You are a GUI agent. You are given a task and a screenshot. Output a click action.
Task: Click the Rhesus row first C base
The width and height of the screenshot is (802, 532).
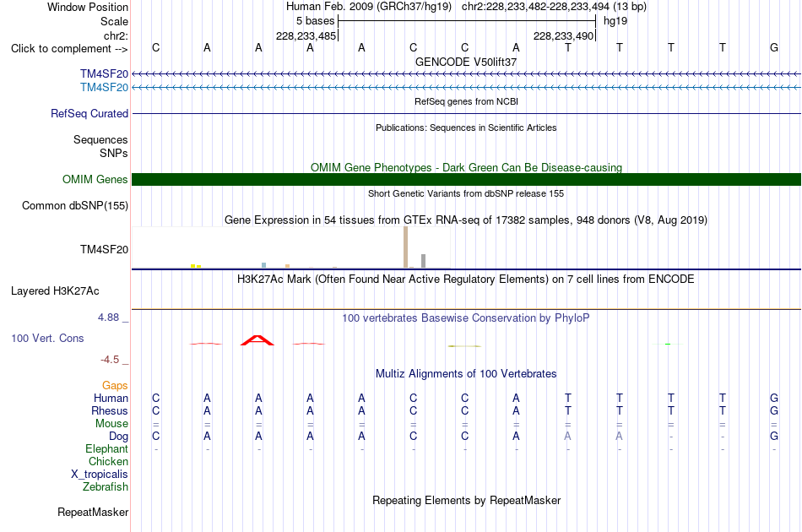click(156, 410)
